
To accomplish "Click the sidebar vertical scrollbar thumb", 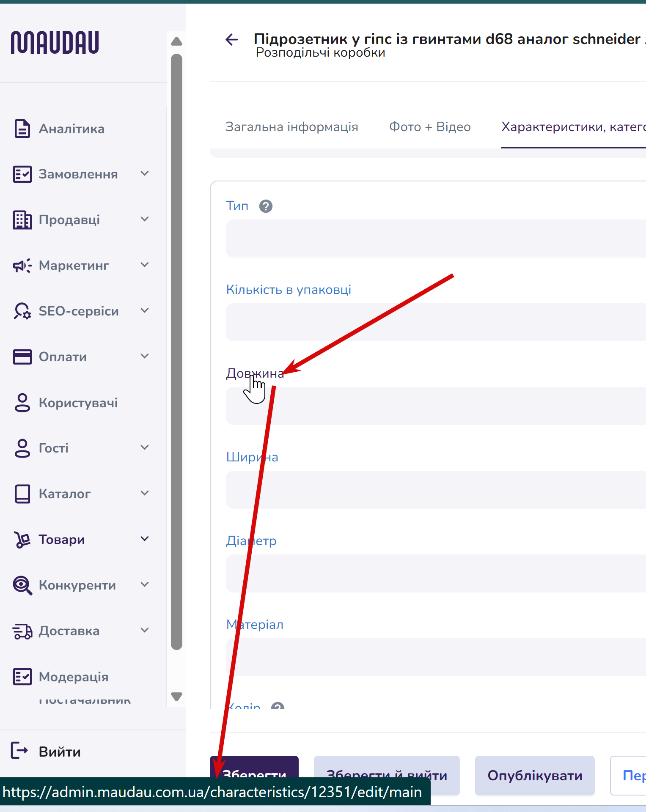I will [x=176, y=352].
